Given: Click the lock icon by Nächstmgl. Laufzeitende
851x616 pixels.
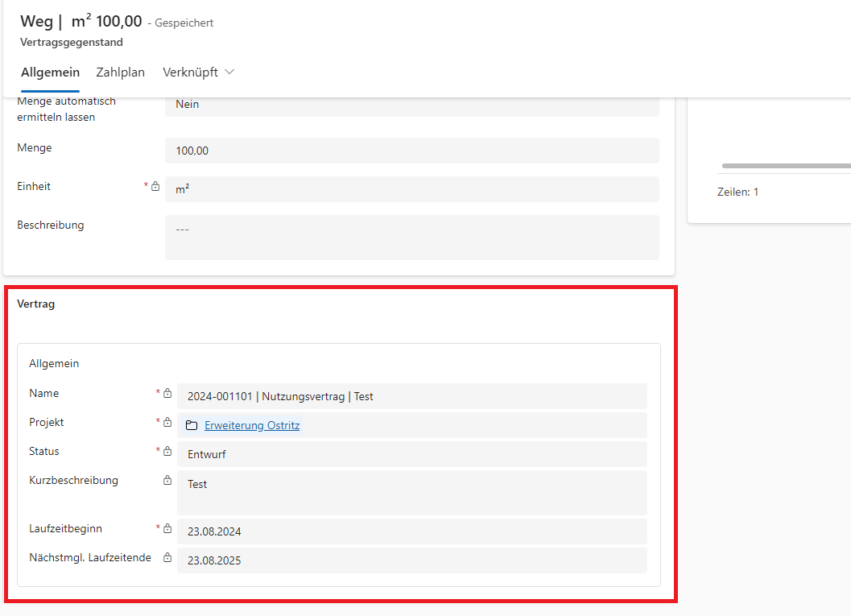Looking at the screenshot, I should point(167,558).
